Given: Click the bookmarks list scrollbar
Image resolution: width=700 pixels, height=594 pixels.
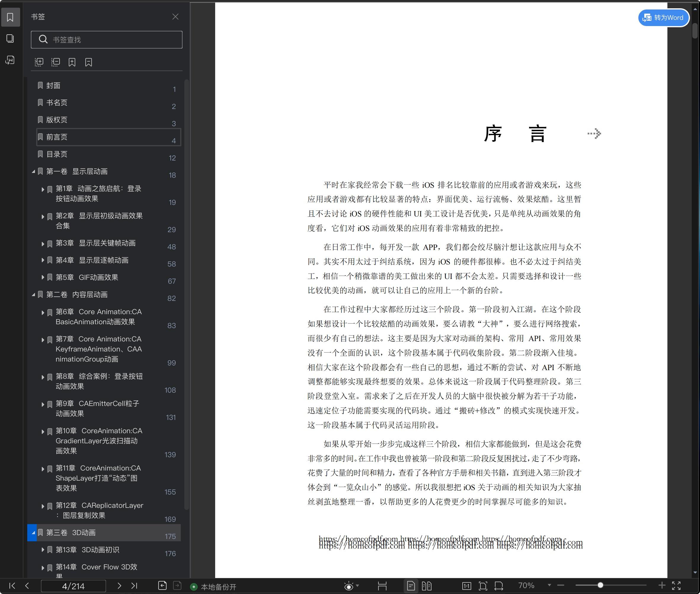Looking at the screenshot, I should [x=186, y=295].
